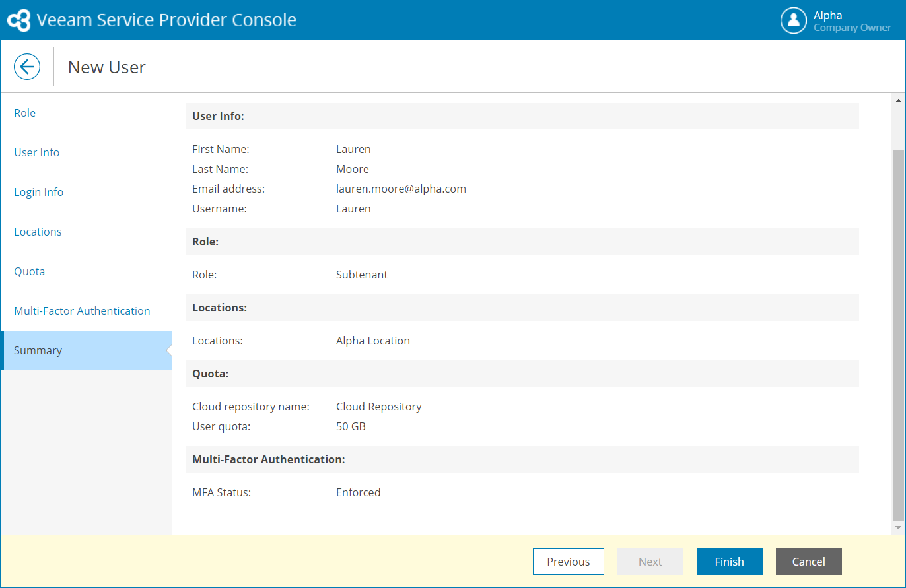Click the Veeam Service Provider Console title
This screenshot has width=906, height=588.
click(166, 20)
